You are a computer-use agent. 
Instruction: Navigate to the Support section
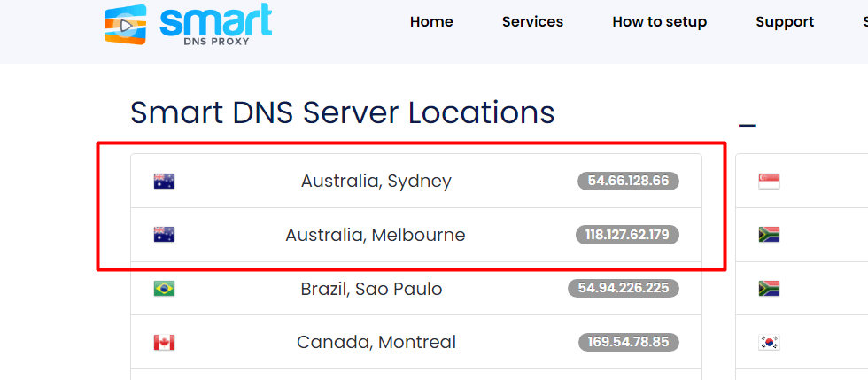(785, 22)
